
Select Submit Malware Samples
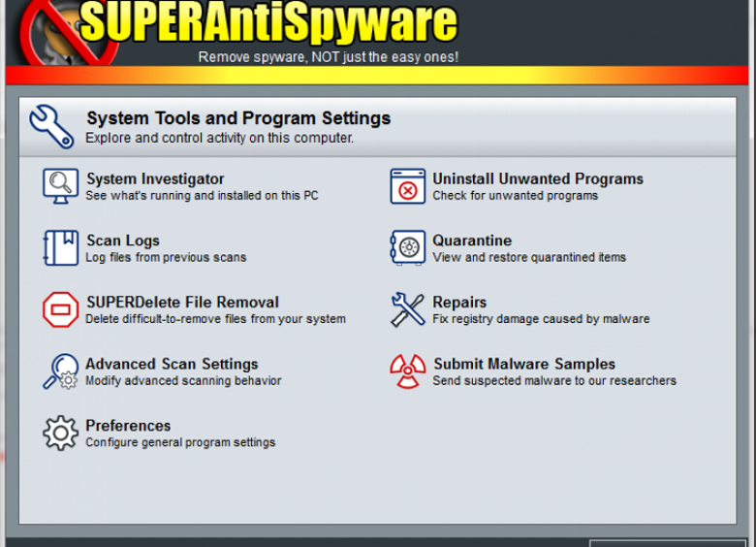click(x=524, y=365)
